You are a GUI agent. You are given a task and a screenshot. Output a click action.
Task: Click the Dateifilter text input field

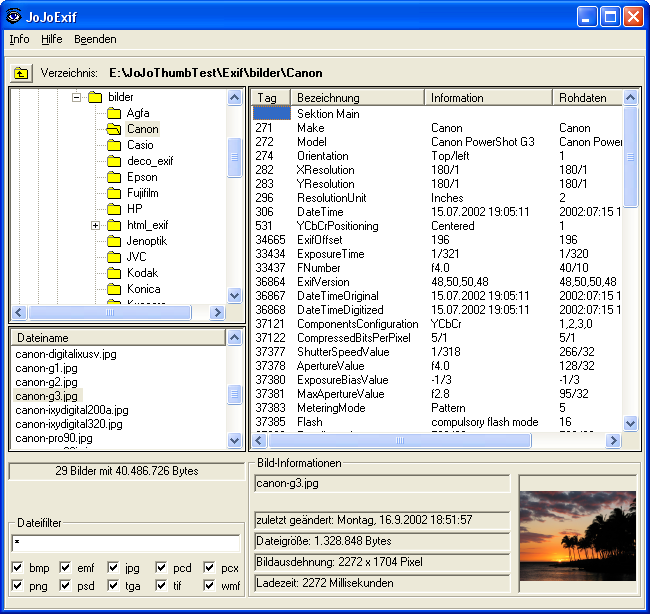125,543
